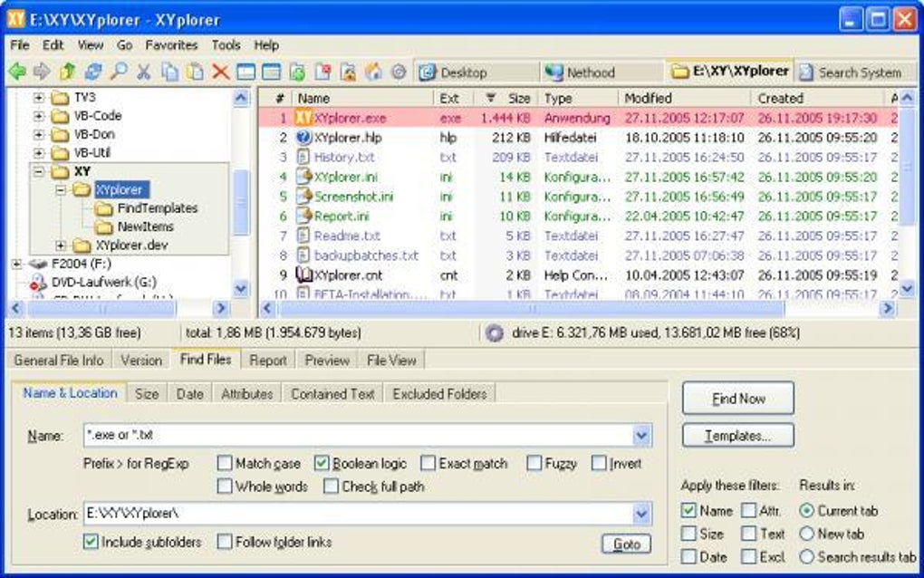Enable Whole words checkbox
The width and height of the screenshot is (924, 578).
point(225,486)
